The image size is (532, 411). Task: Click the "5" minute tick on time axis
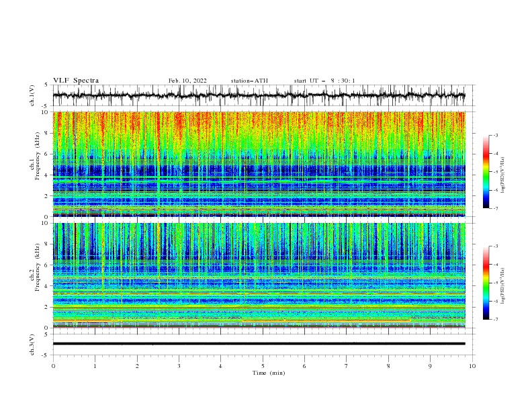[263, 366]
